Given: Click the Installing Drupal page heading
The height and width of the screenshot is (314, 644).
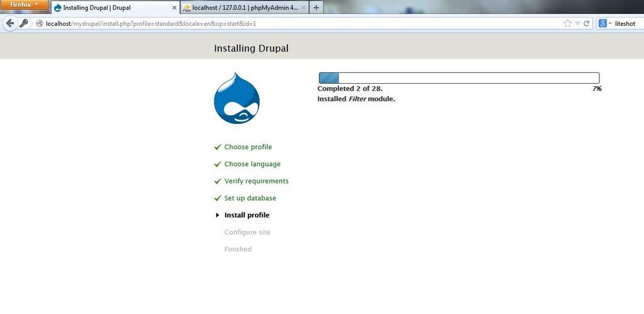Looking at the screenshot, I should (x=252, y=48).
